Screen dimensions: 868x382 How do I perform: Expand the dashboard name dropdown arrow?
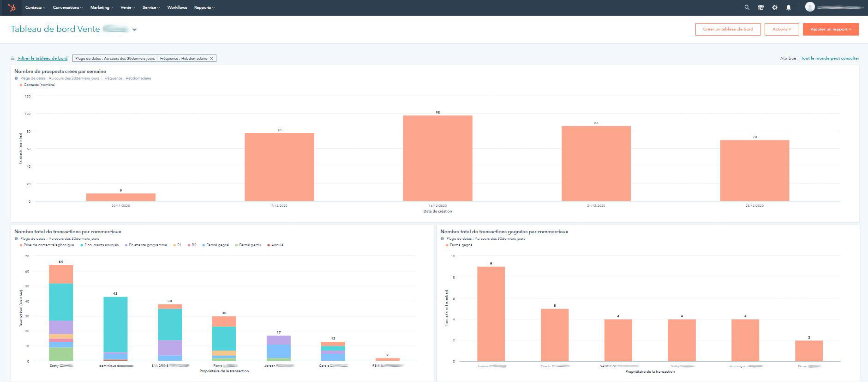(134, 30)
